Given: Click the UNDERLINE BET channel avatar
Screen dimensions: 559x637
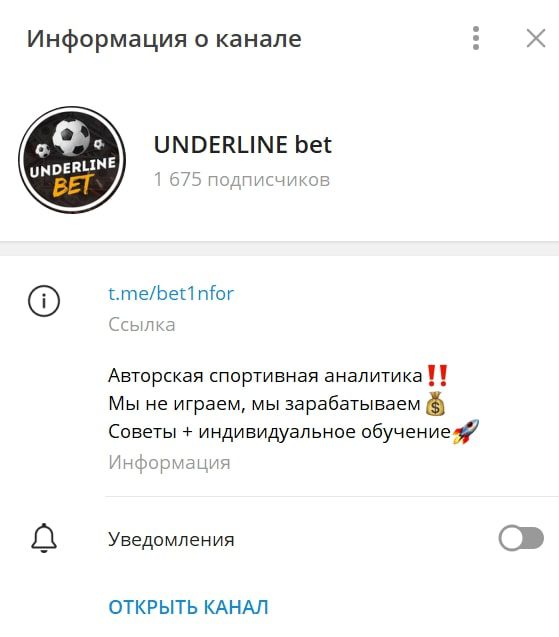Looking at the screenshot, I should [72, 160].
